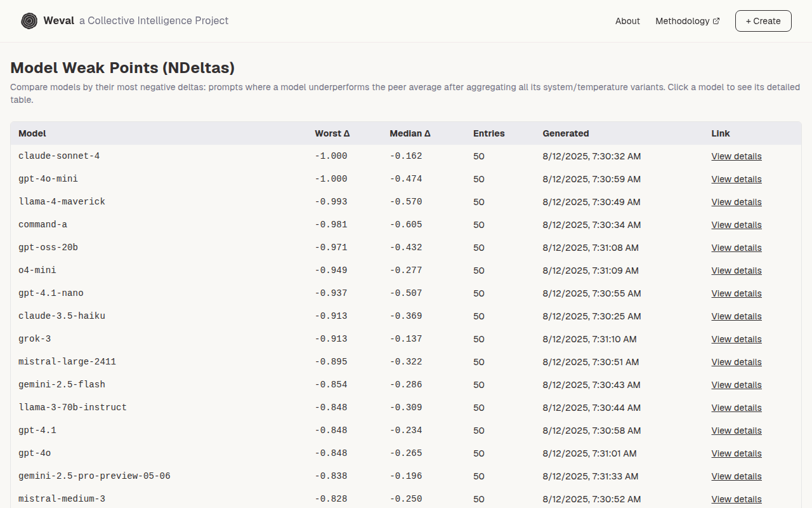View details for gpt-4.1-nano
The height and width of the screenshot is (508, 812).
click(737, 293)
